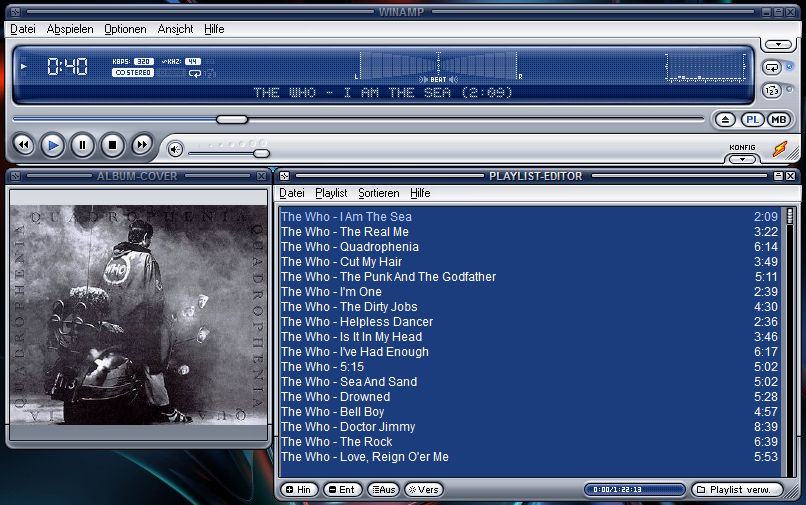
Task: Open the Hilfe menu in main window
Action: coord(214,29)
